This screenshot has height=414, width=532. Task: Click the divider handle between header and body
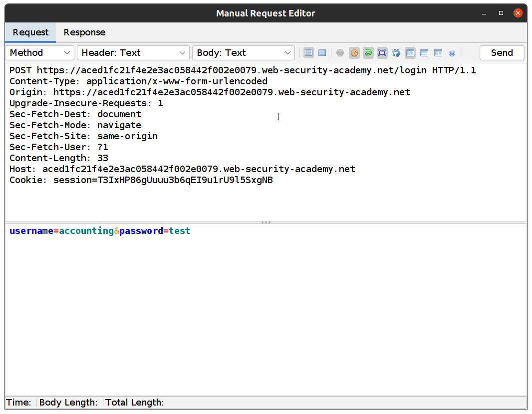(x=266, y=222)
